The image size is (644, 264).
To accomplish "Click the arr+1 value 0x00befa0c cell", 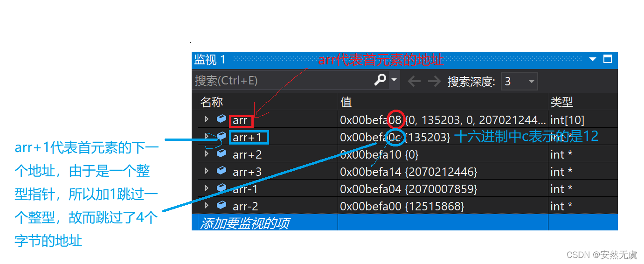I will (395, 137).
